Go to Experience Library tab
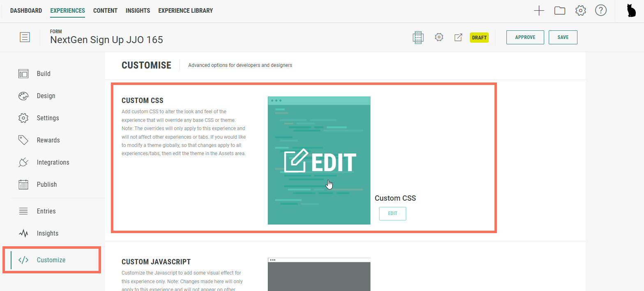The image size is (644, 291). pyautogui.click(x=185, y=11)
